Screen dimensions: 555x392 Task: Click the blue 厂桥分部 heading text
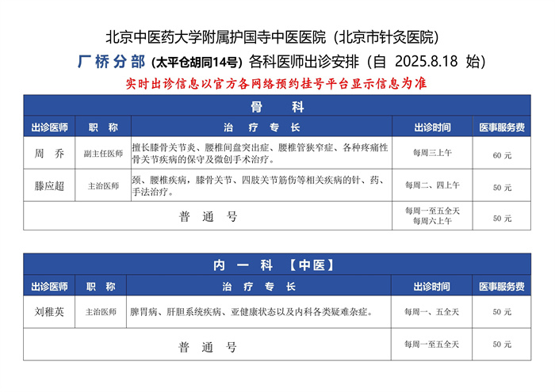111,62
